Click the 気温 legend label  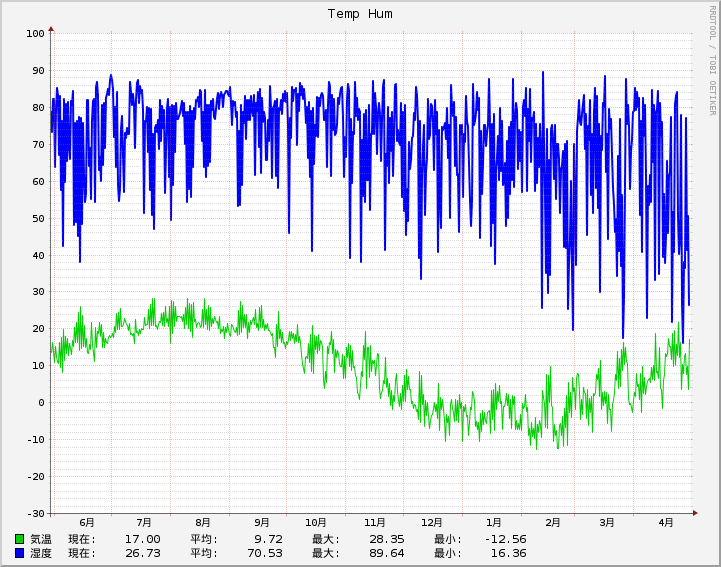pyautogui.click(x=41, y=539)
